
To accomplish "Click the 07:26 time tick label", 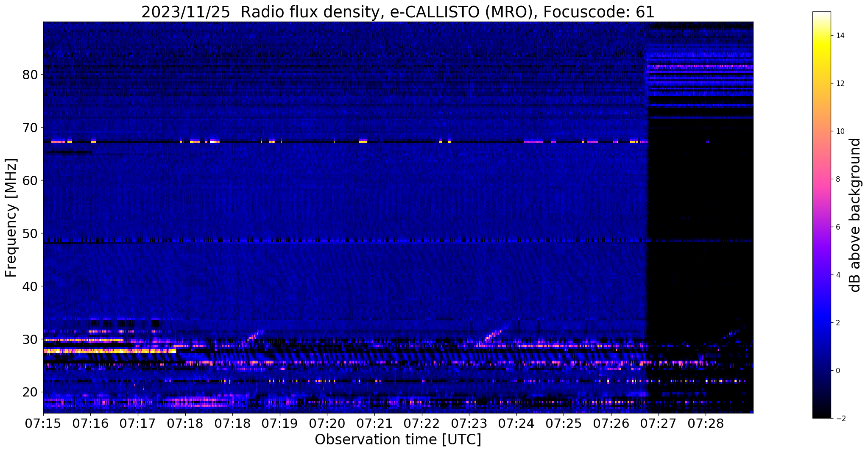I will 611,424.
